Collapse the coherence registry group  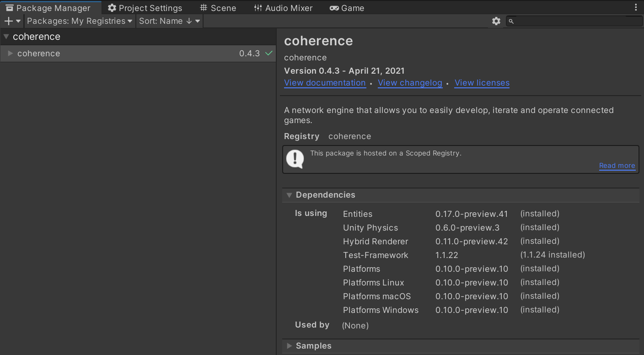[6, 37]
